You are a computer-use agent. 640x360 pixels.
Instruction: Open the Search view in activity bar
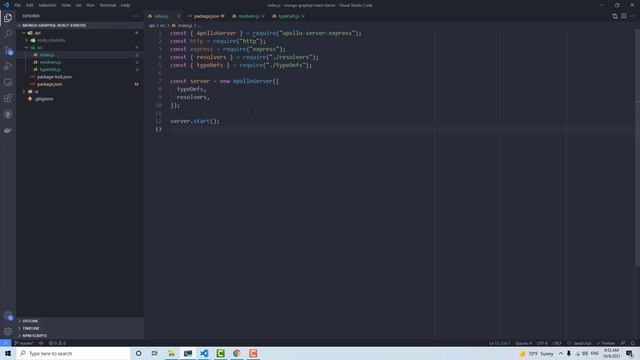coord(8,34)
